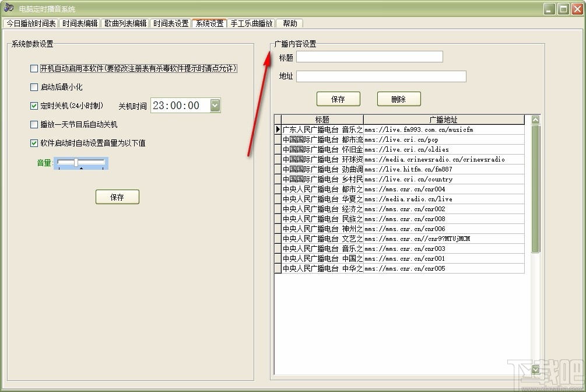The width and height of the screenshot is (586, 392).
Task: Click address mms://media.radio.cn/live
Action: pyautogui.click(x=409, y=199)
